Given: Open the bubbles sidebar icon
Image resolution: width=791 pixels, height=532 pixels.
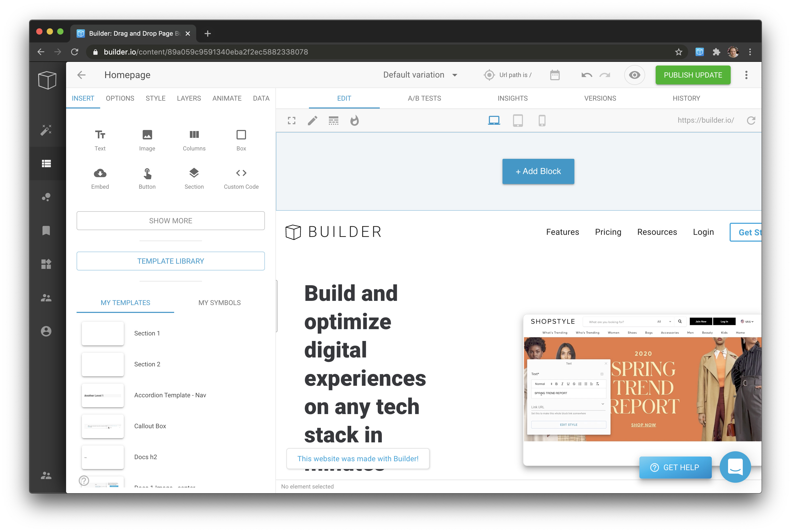Looking at the screenshot, I should tap(46, 197).
